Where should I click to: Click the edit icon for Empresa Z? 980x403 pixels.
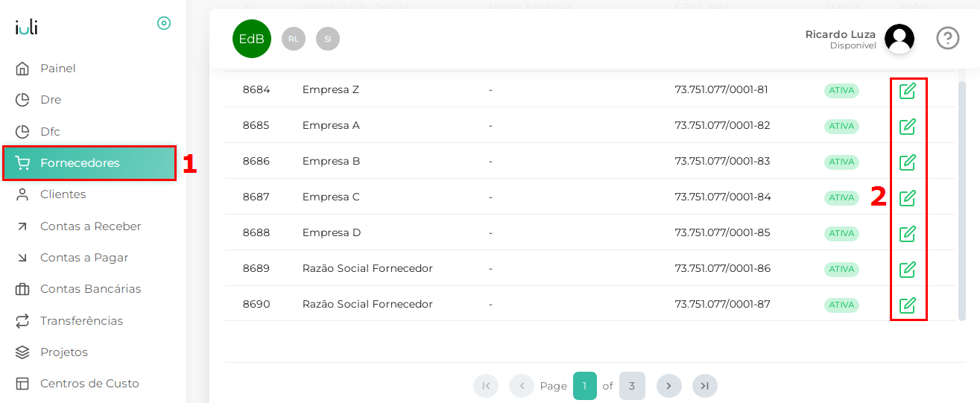pyautogui.click(x=907, y=91)
